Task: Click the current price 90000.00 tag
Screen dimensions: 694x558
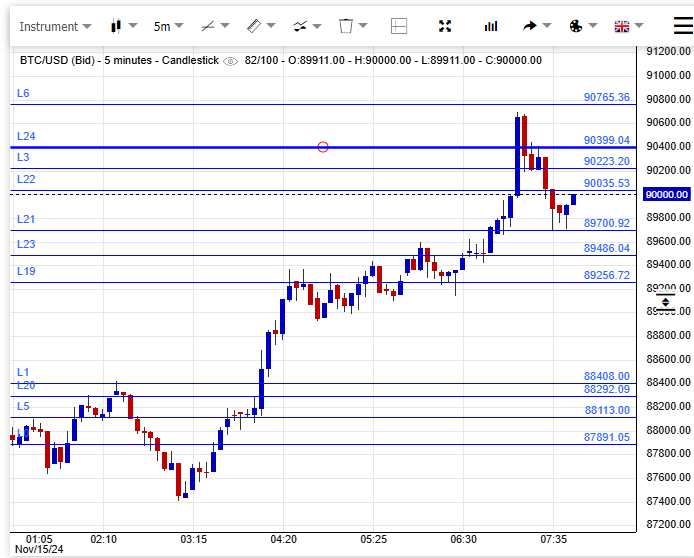Action: point(667,195)
